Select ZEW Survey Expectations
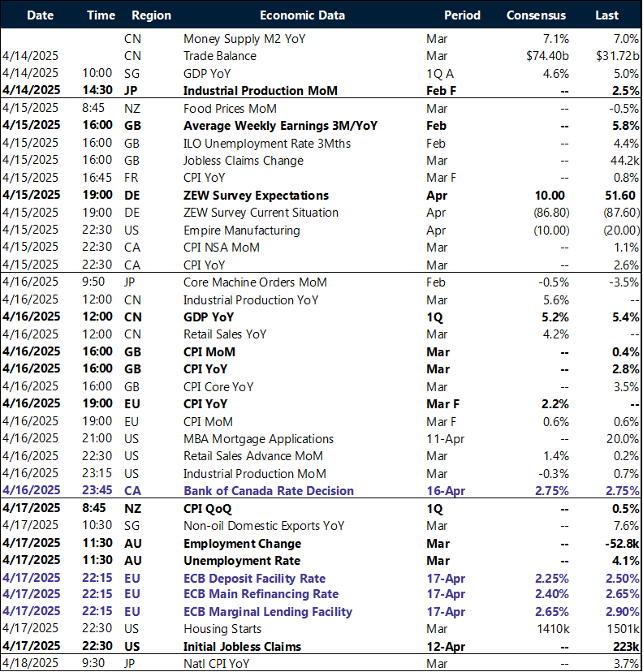This screenshot has width=643, height=672. (256, 196)
